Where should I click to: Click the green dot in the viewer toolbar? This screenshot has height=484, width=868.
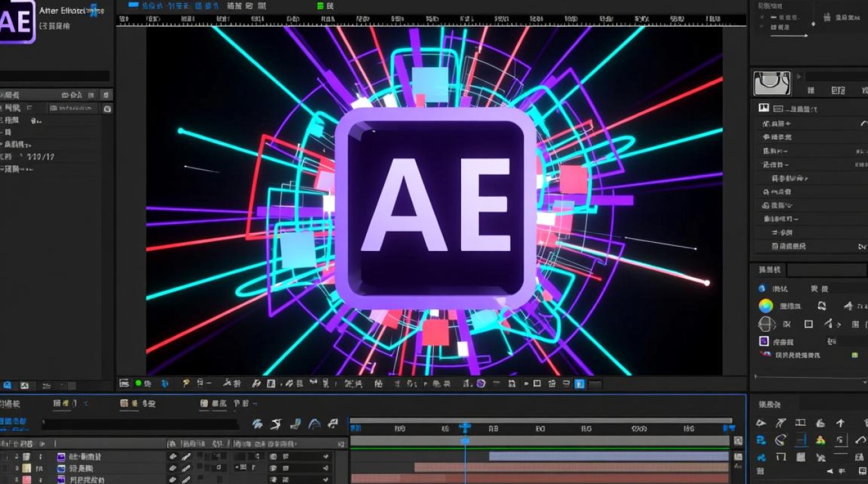pos(138,383)
